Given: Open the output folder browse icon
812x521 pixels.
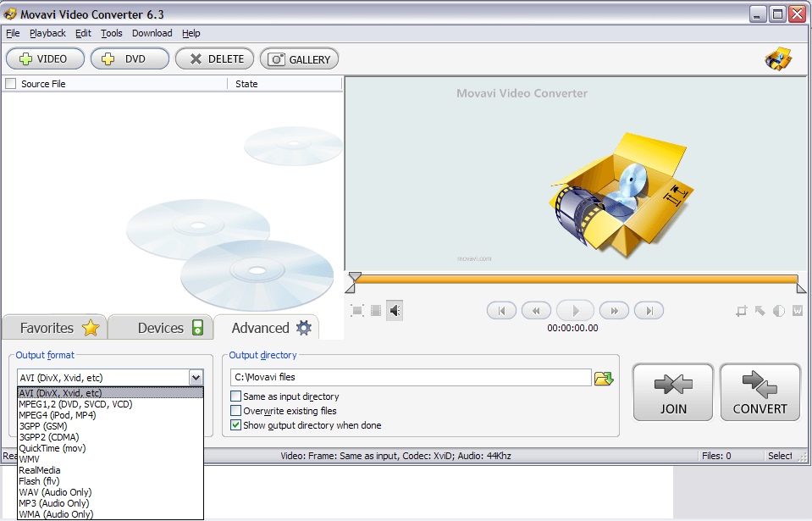Looking at the screenshot, I should tap(604, 378).
